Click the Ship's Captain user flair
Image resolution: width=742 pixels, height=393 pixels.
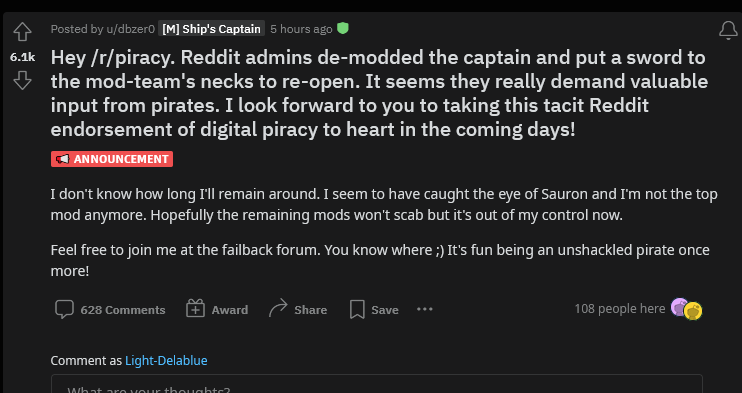(212, 29)
